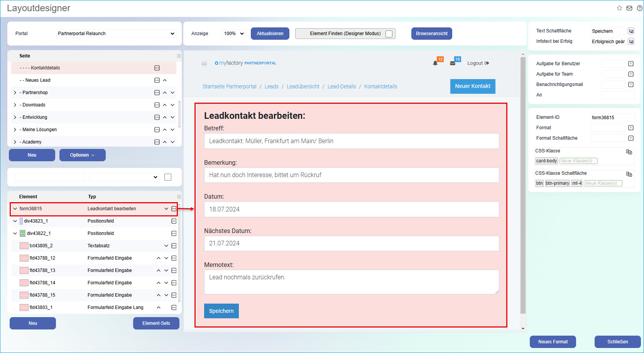This screenshot has height=353, width=644.
Task: Click the translation icon next to Text Schaltfläche
Action: (631, 31)
